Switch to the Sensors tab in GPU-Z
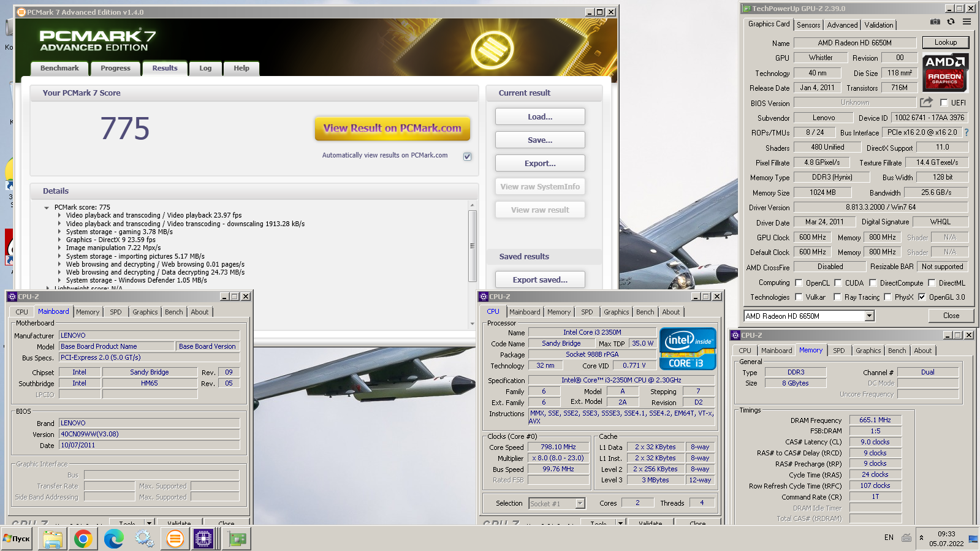 point(808,25)
